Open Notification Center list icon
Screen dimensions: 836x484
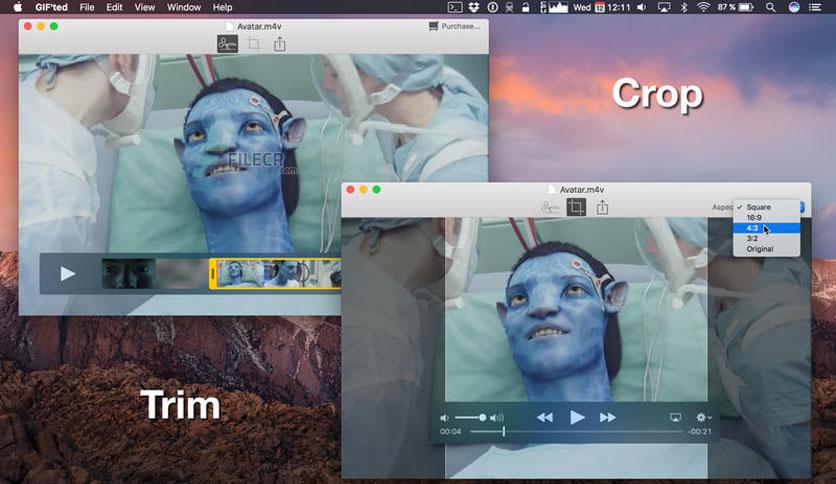coord(815,7)
